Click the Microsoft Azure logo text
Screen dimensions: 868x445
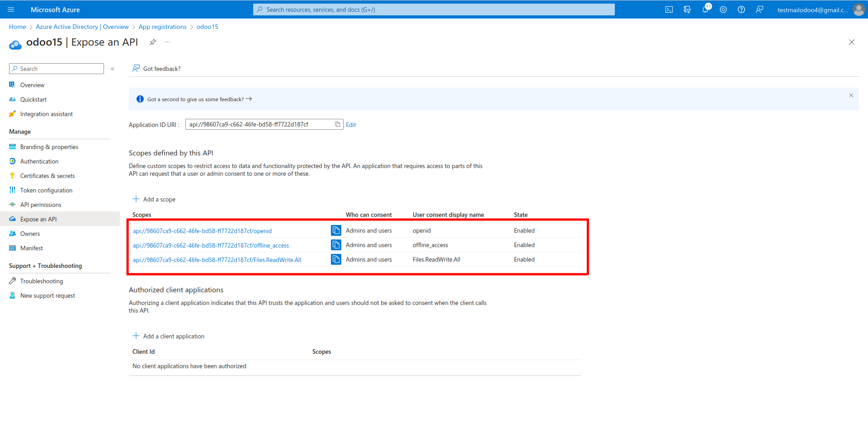(55, 9)
